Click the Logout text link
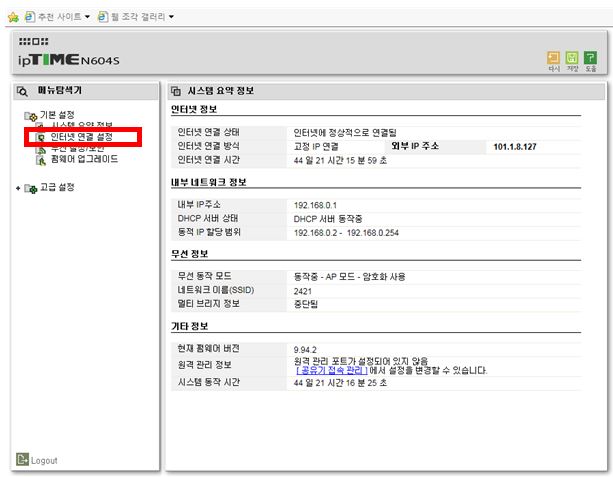Screen dimensions: 613x477 [45, 460]
